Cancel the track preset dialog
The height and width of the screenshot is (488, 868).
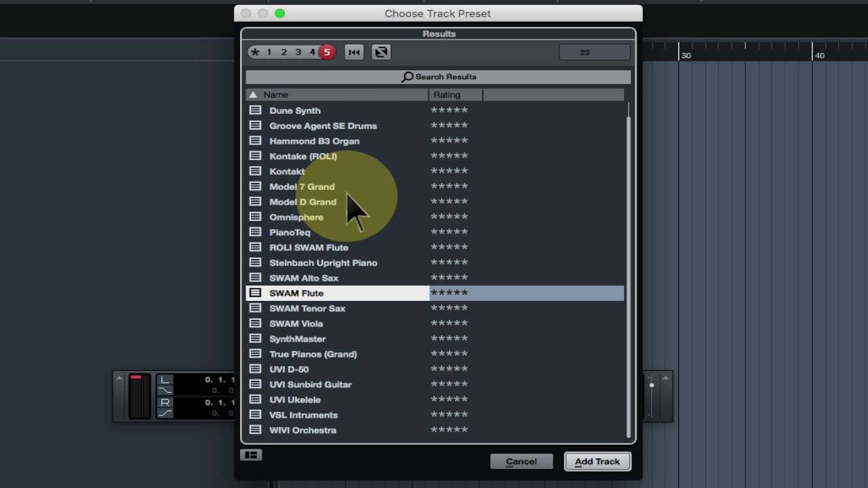click(x=521, y=462)
